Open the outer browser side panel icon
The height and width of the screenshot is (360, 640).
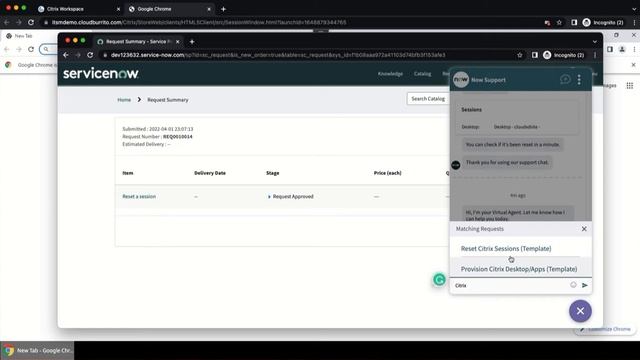(x=574, y=22)
